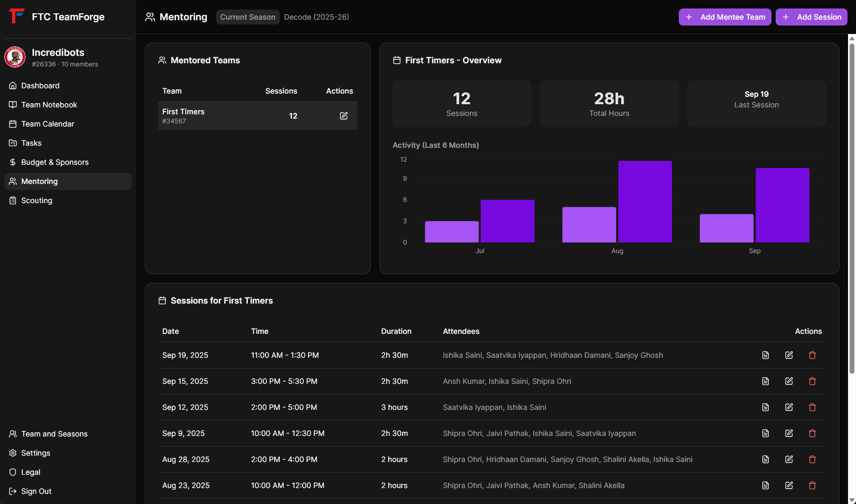Open Team Notebook from the sidebar
The width and height of the screenshot is (856, 504).
[x=49, y=104]
